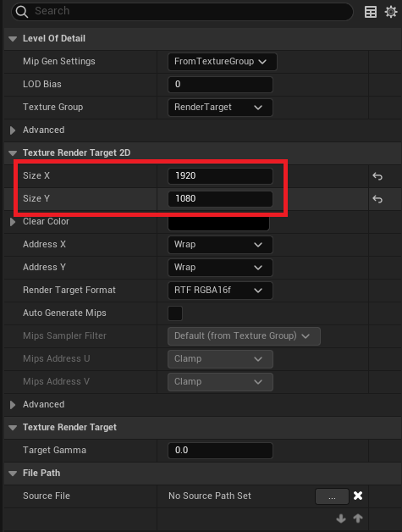Select the Mip Gen Settings label

59,61
